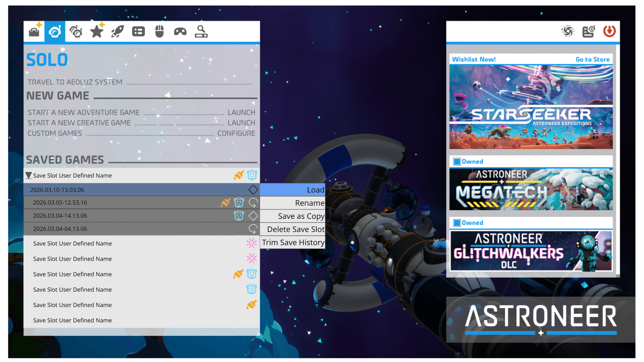Toggle the Owned checkbox above the Glitchwalkers banner
Screen dimensions: 644x362
[457, 223]
